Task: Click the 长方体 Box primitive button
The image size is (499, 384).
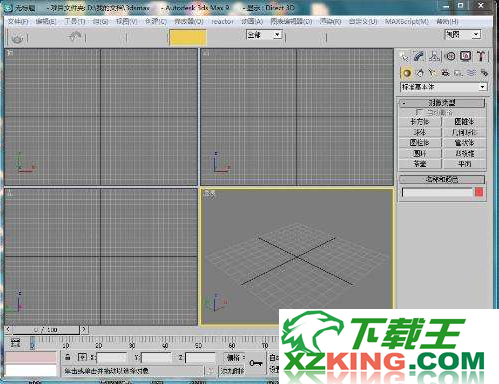Action: pos(420,122)
